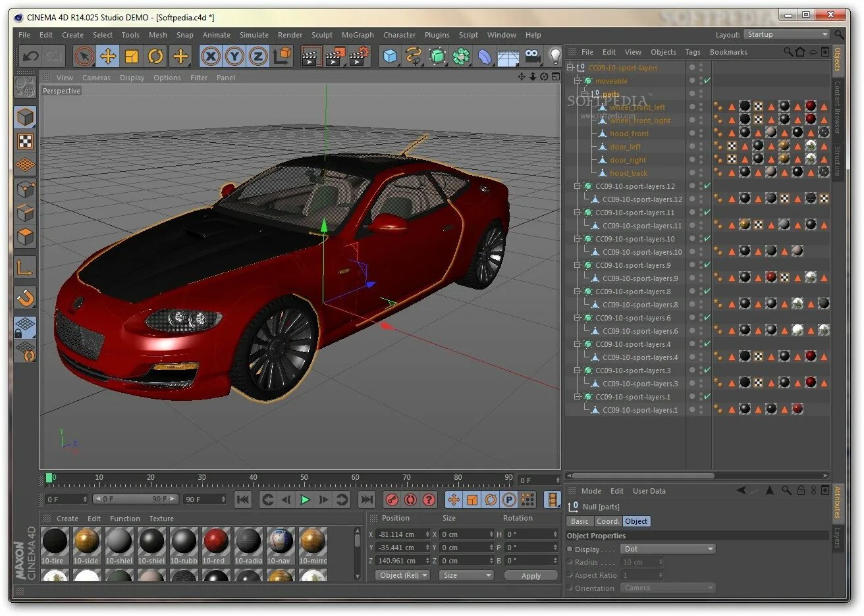Image resolution: width=864 pixels, height=616 pixels.
Task: Toggle the X axis lock
Action: click(211, 57)
